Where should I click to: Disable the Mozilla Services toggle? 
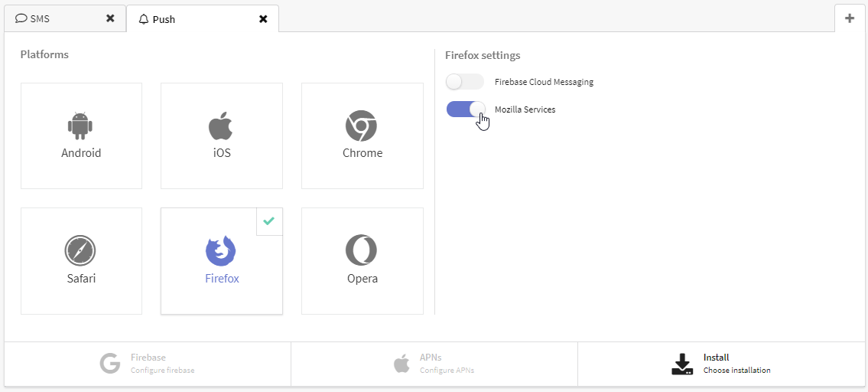coord(465,109)
